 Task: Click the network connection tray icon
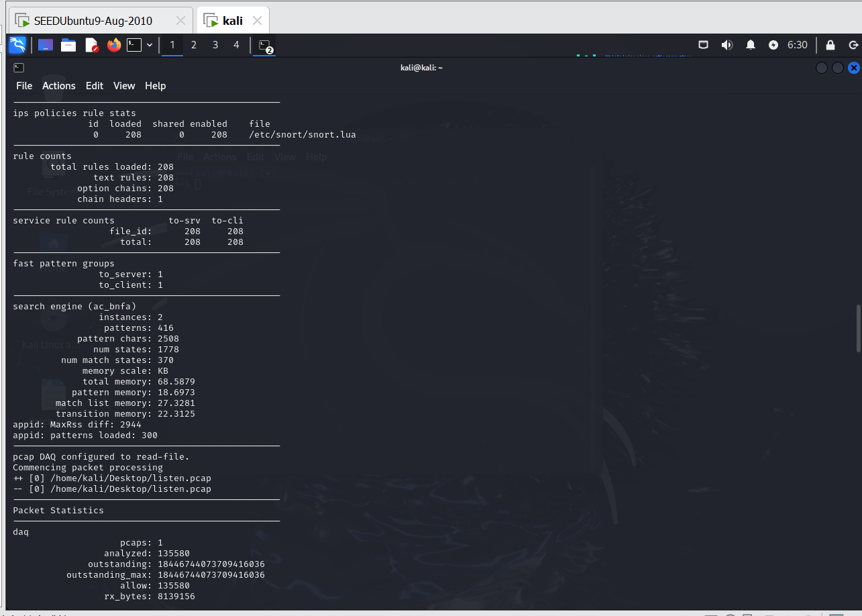click(x=704, y=45)
